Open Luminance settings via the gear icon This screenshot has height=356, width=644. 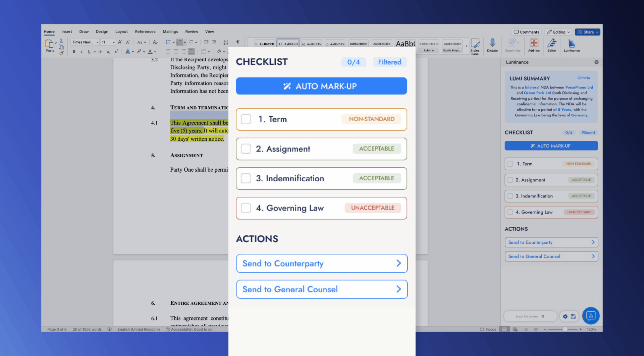[x=565, y=316]
